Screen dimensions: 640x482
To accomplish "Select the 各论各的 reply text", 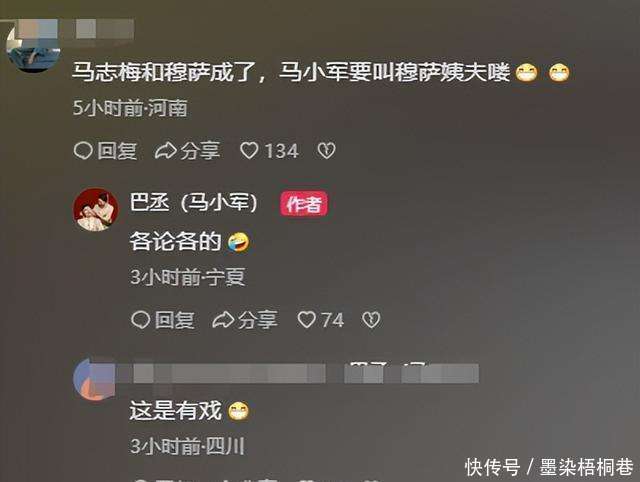I will [x=189, y=242].
